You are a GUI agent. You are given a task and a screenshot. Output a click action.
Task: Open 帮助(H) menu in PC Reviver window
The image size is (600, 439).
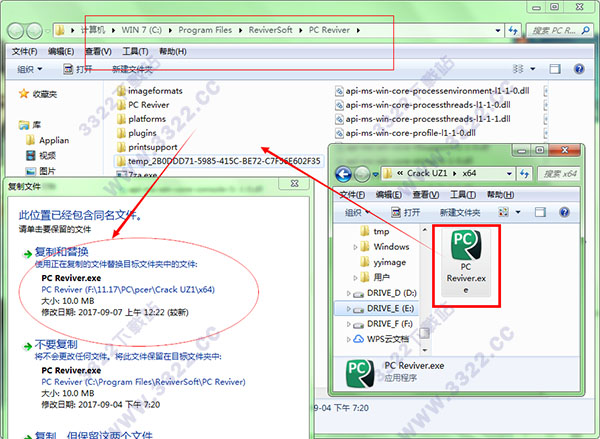pos(173,51)
